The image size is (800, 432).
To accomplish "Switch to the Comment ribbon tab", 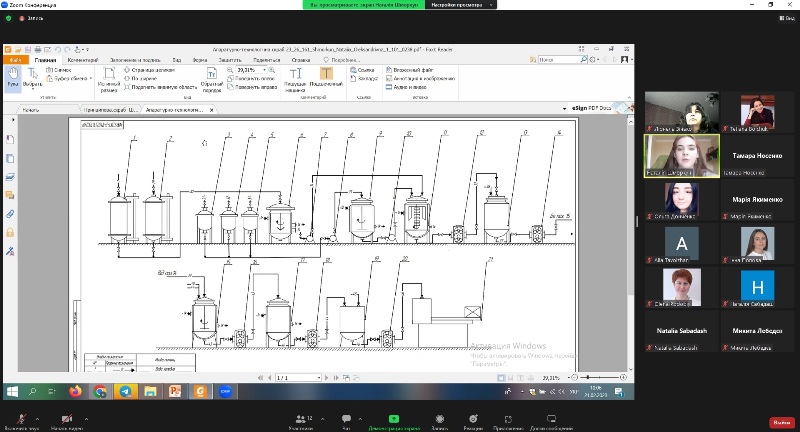I will (x=82, y=60).
